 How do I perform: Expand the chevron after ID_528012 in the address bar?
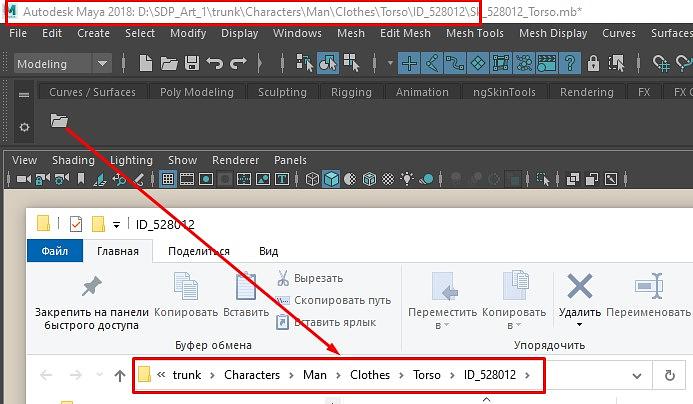click(x=527, y=375)
